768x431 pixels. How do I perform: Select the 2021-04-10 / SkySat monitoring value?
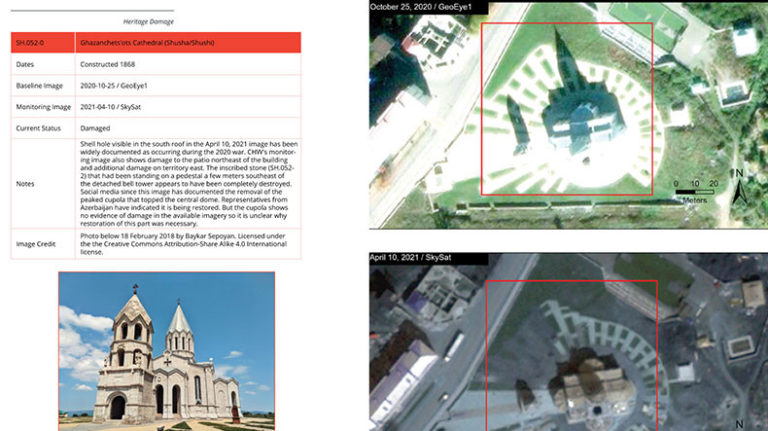[121, 107]
